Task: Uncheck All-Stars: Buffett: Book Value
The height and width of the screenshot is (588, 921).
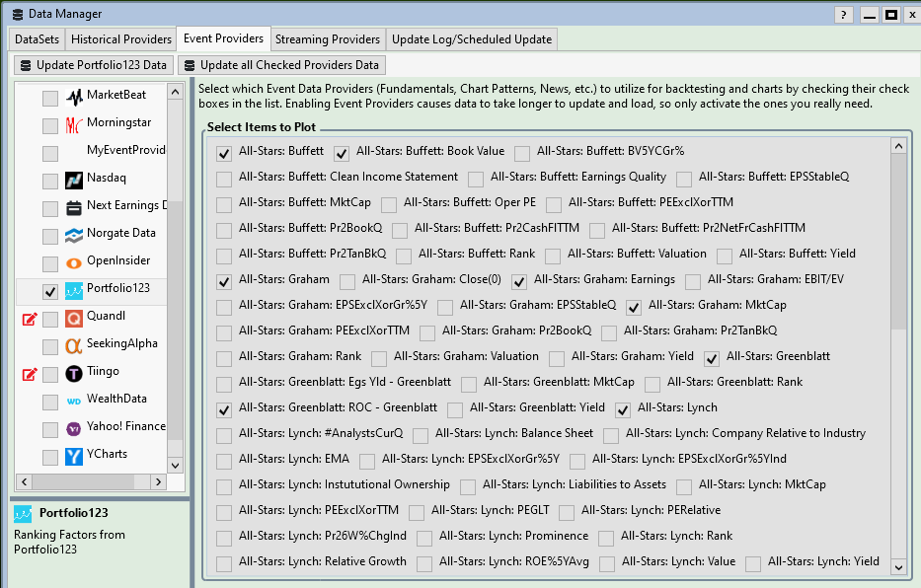Action: coord(342,153)
